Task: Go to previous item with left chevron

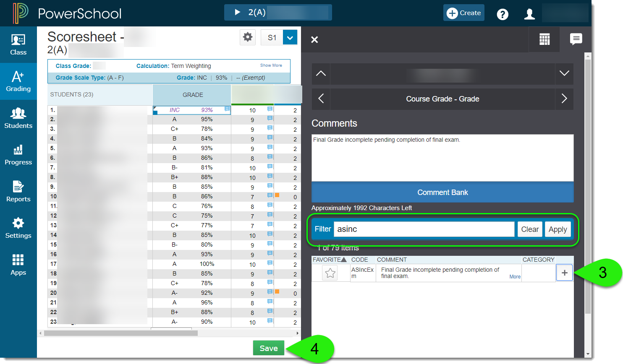Action: point(321,99)
